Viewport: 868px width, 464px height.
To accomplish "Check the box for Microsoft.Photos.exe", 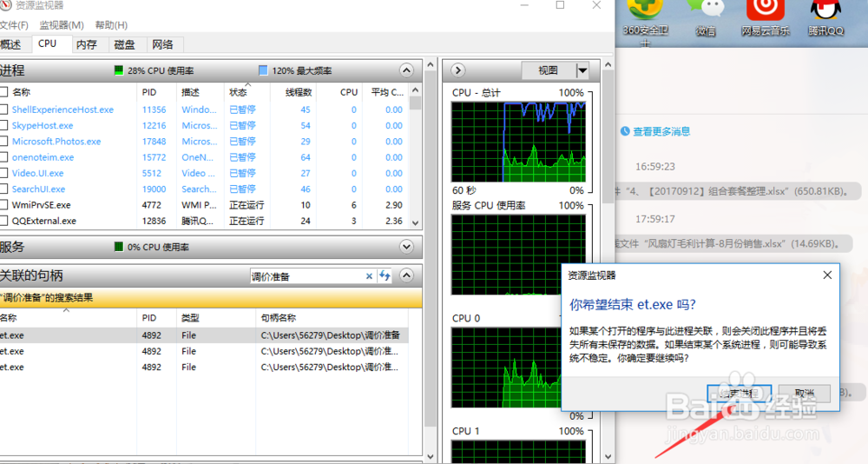I will click(x=3, y=142).
